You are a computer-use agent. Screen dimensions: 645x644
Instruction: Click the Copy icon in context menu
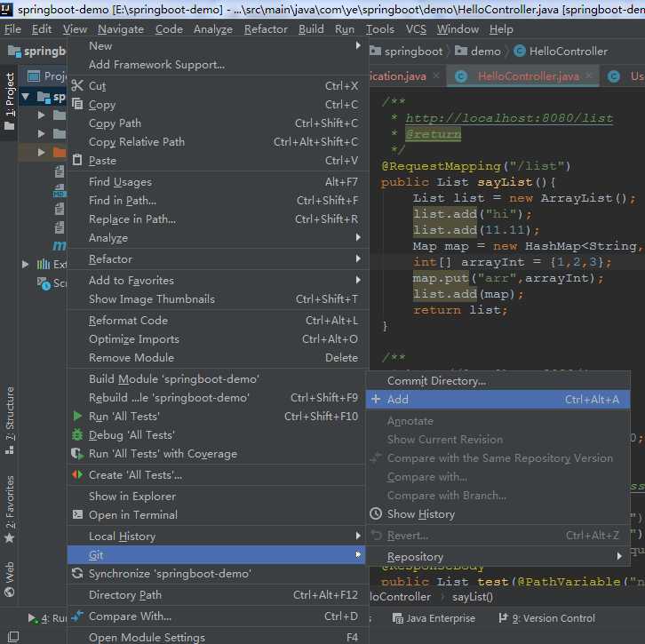point(77,104)
